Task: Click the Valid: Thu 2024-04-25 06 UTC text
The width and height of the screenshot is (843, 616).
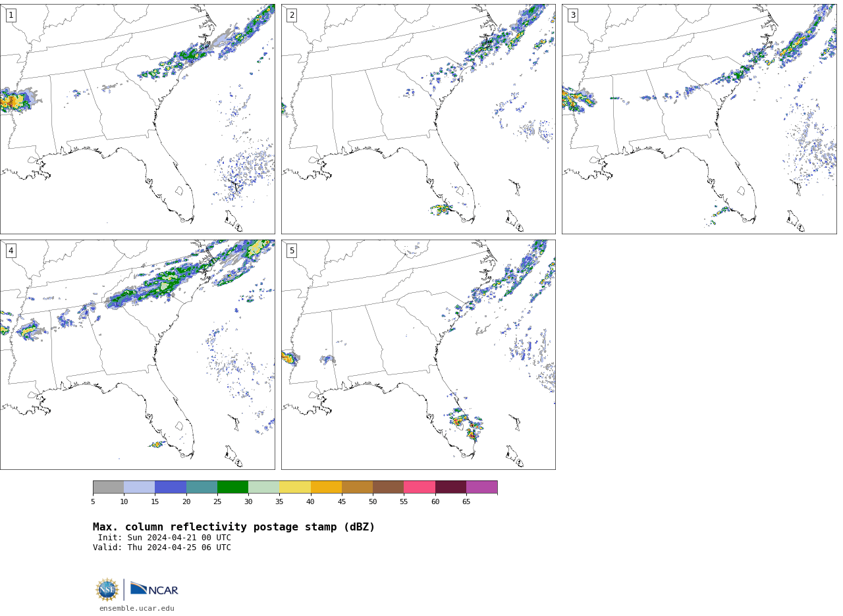Action: click(x=162, y=548)
